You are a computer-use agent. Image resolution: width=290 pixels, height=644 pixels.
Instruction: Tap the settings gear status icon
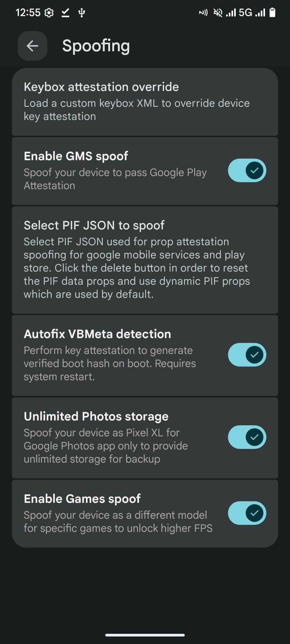(x=49, y=13)
